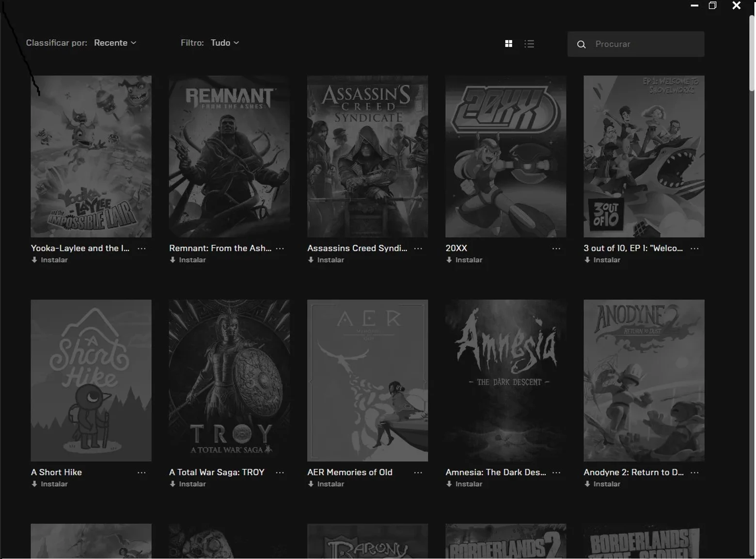This screenshot has height=559, width=756.
Task: Open Remnant From the Ashes cover art
Action: 229,156
